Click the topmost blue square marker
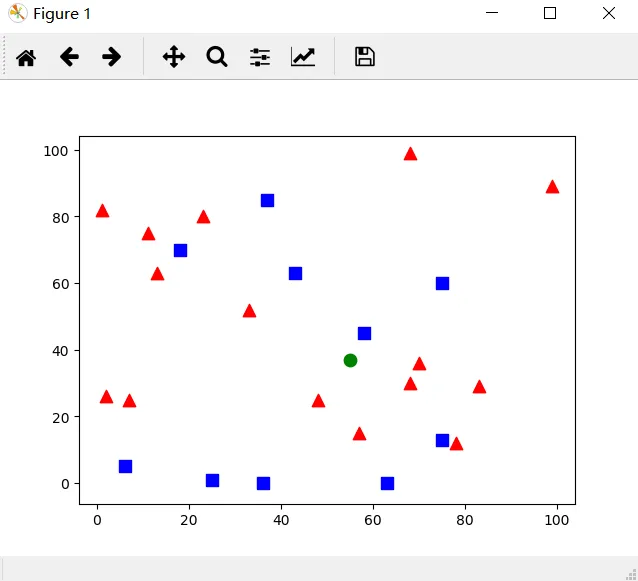 267,200
